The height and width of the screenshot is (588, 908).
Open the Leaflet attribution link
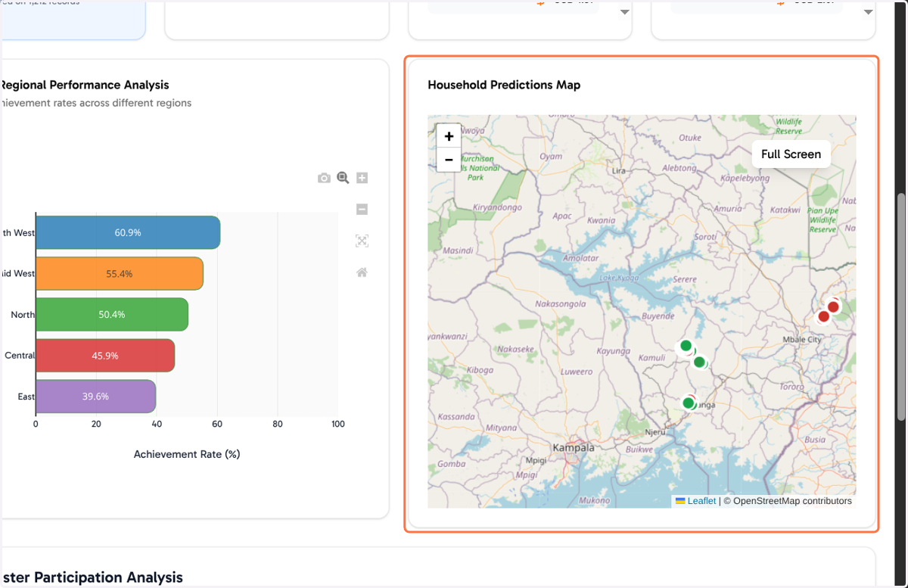coord(701,501)
